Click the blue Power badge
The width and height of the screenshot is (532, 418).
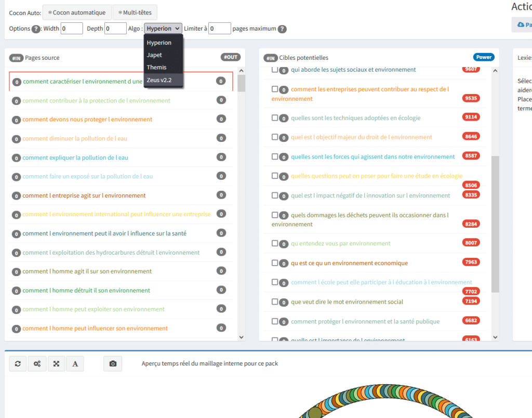(x=483, y=57)
